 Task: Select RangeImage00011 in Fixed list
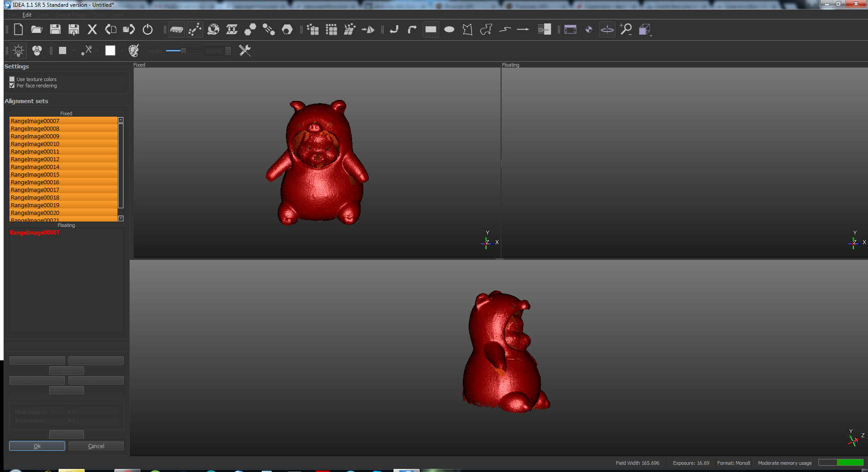(x=63, y=151)
